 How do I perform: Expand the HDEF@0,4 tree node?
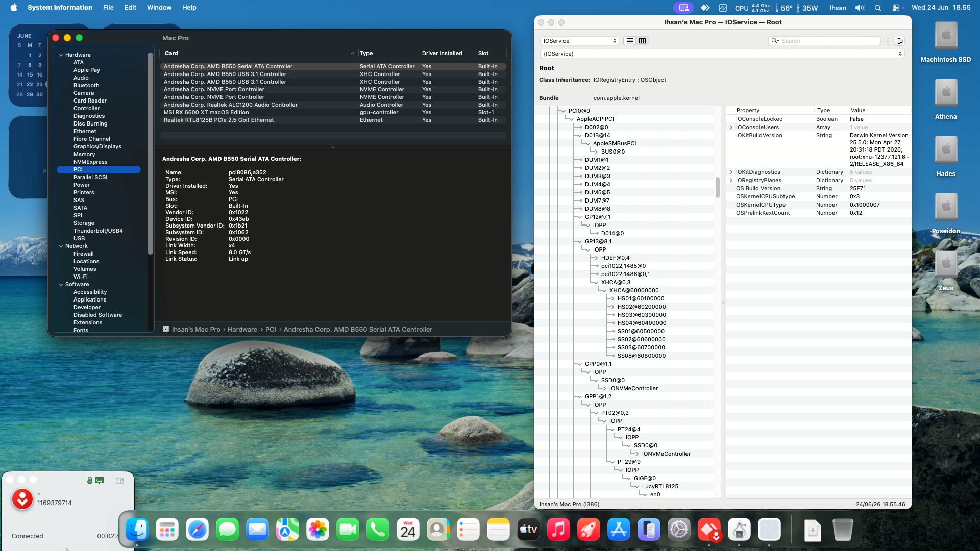[595, 258]
